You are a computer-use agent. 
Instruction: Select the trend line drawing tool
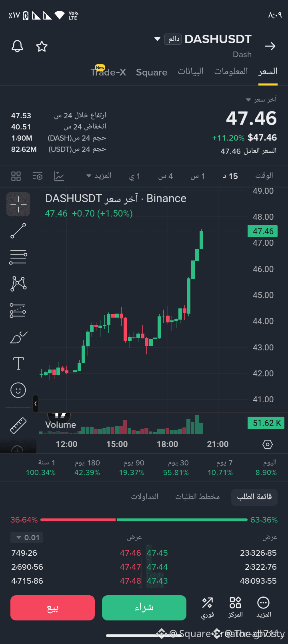18,231
